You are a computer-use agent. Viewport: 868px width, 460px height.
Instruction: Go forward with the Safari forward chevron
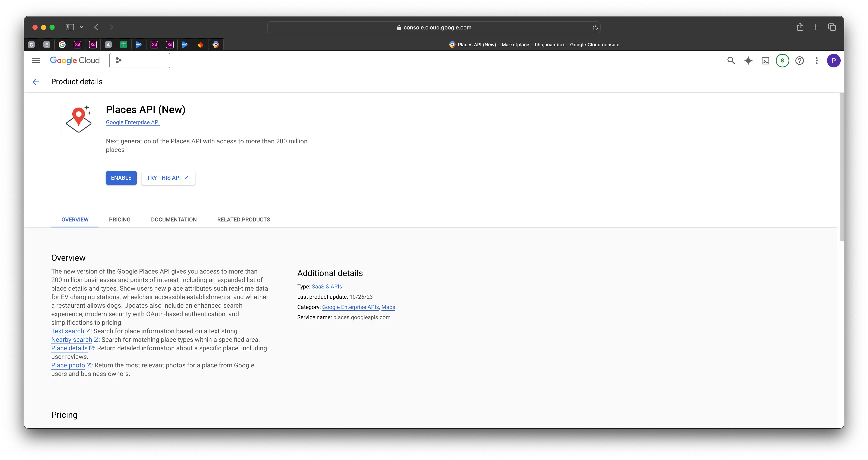coord(111,27)
